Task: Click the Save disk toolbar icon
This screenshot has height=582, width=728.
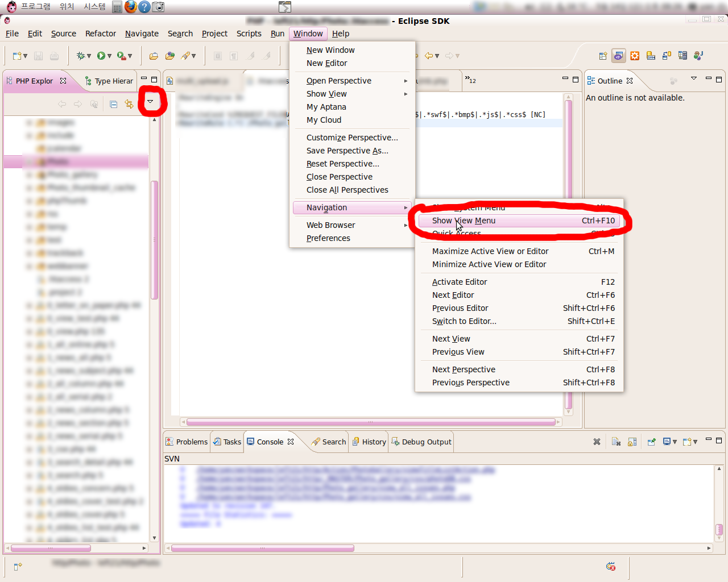Action: 39,56
